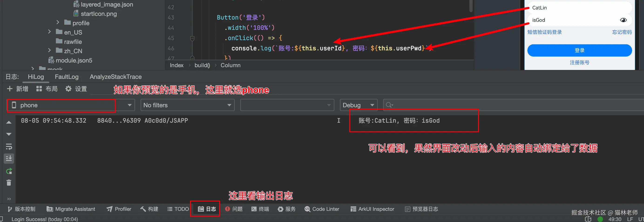Select rawfile folder in project tree
Viewport: 644px width, 222px height.
(x=69, y=42)
